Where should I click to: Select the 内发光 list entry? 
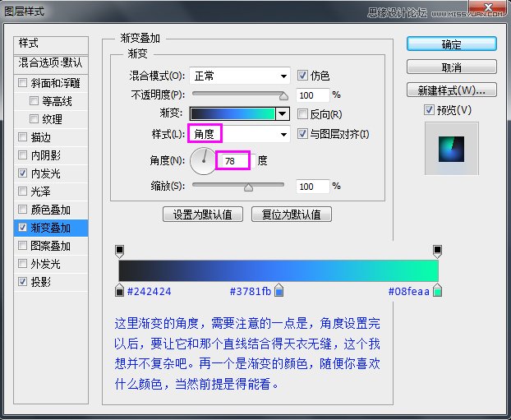[51, 173]
